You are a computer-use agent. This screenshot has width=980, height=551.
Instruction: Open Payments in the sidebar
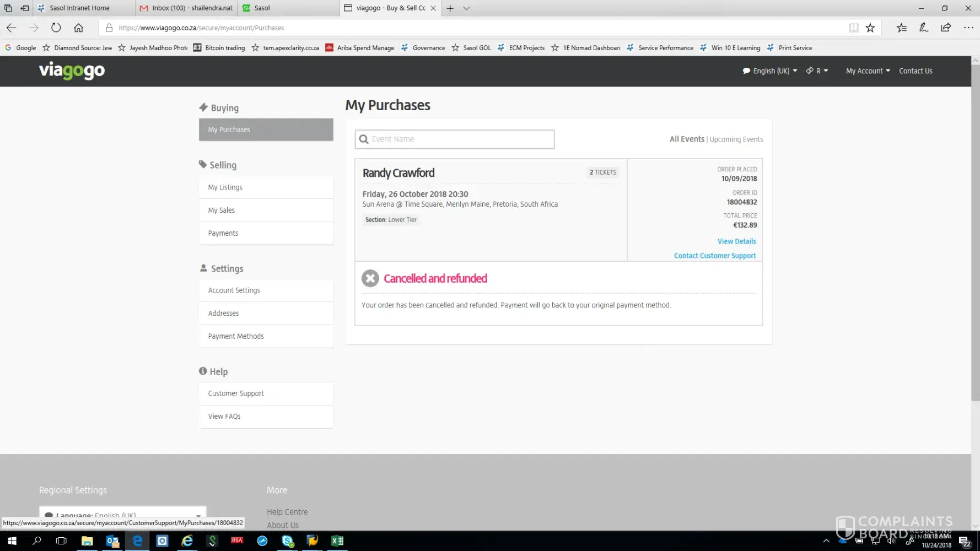(x=266, y=234)
